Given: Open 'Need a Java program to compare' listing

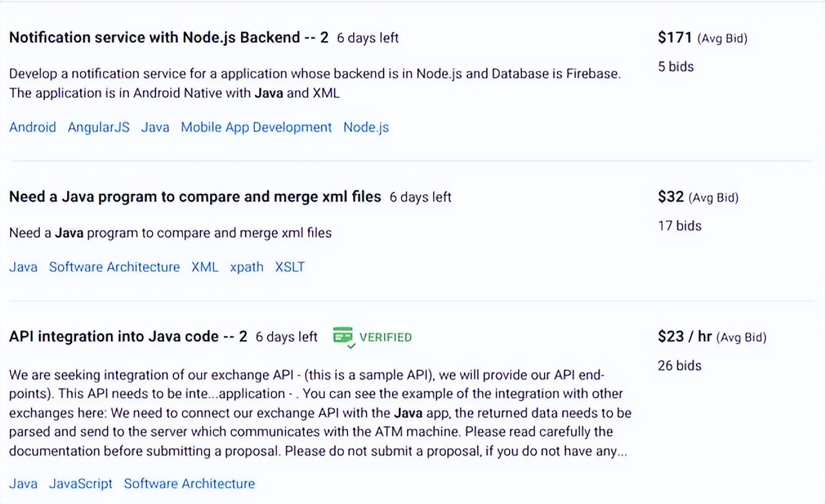Looking at the screenshot, I should [x=195, y=197].
